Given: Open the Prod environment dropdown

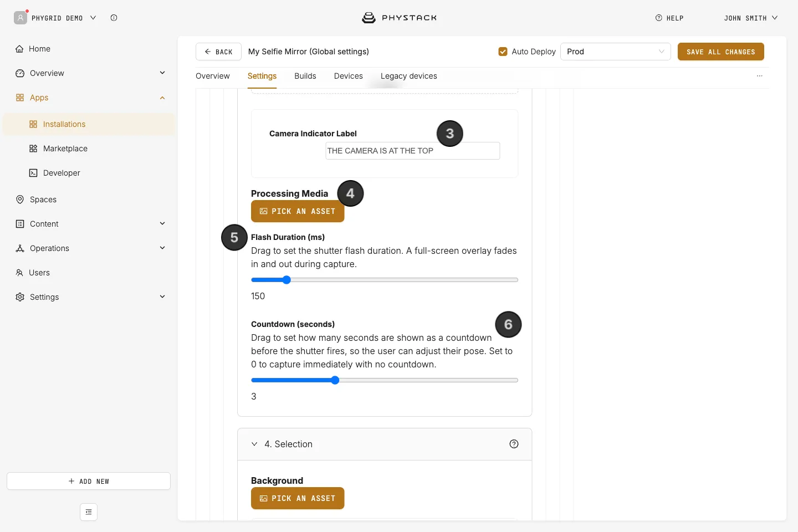Looking at the screenshot, I should pos(616,52).
